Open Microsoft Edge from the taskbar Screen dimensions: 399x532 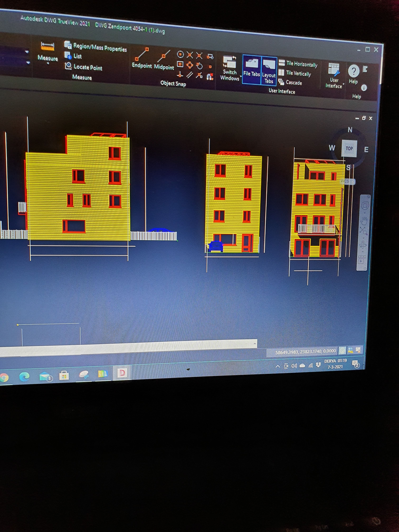(24, 376)
